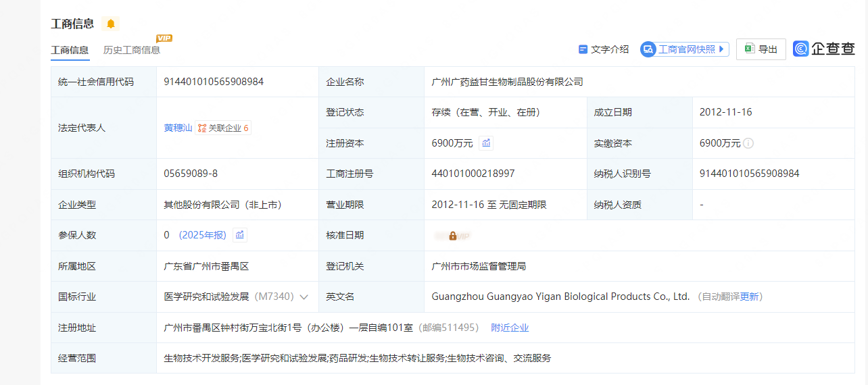
Task: Open 附近企业 nearby companies link
Action: click(510, 328)
